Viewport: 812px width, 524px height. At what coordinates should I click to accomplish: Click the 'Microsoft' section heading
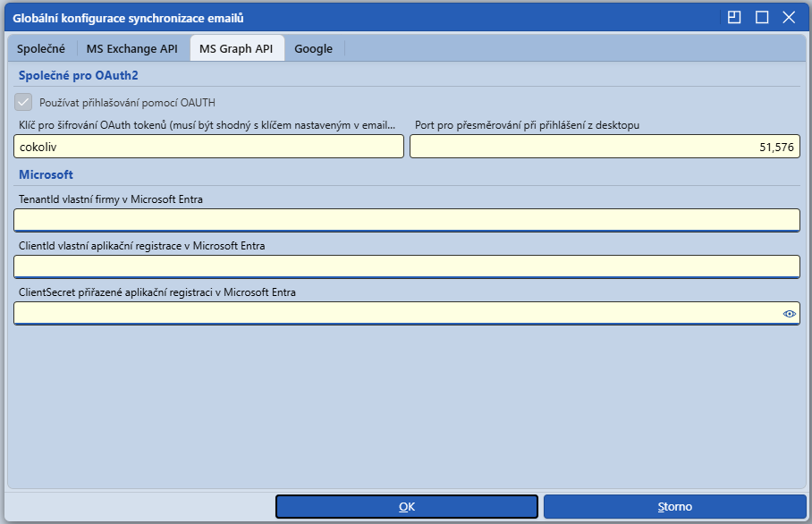(x=46, y=175)
